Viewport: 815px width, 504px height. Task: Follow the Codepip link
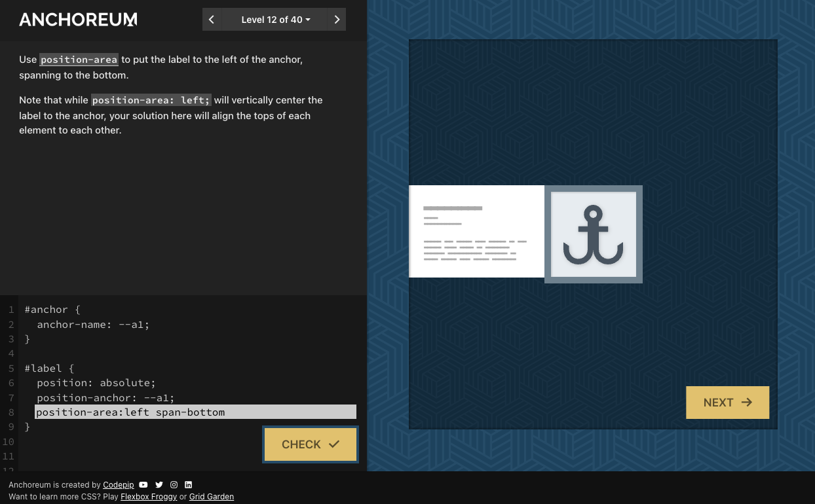pos(118,485)
